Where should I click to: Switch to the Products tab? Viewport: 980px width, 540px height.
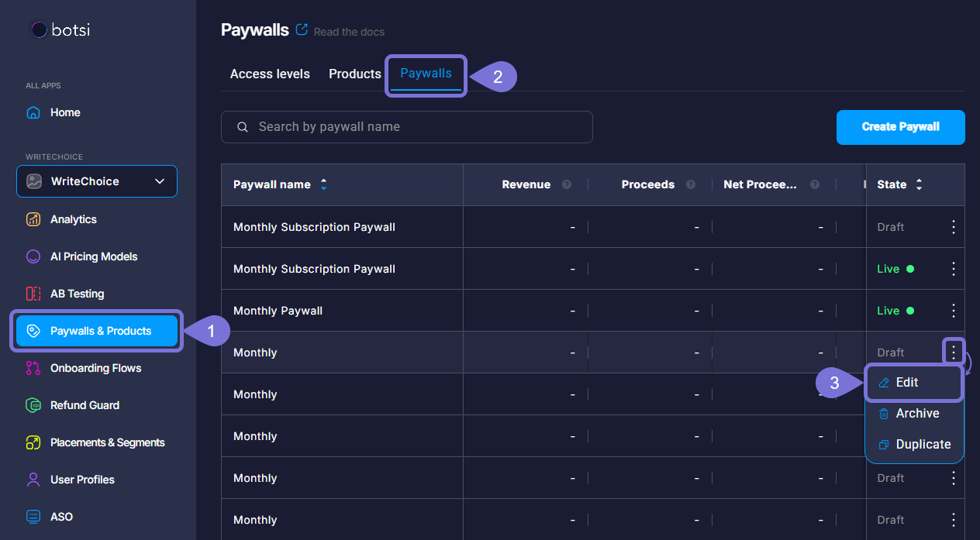coord(354,74)
